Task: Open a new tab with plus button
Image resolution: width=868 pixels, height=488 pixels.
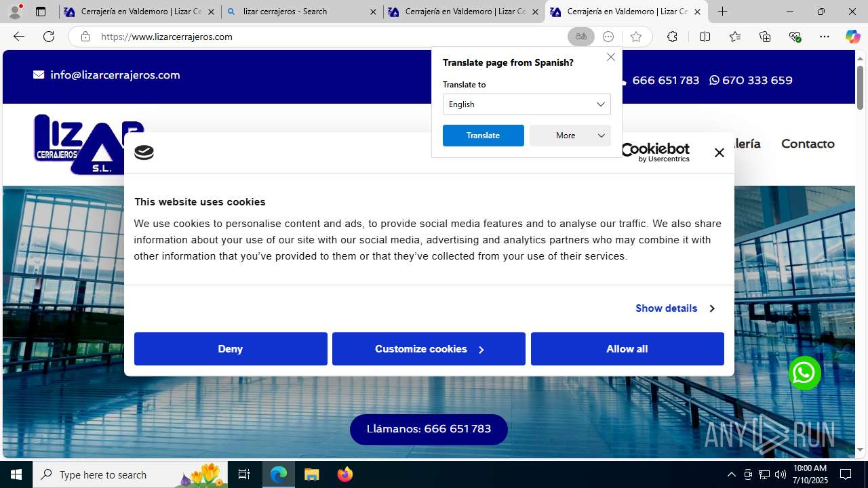Action: point(723,12)
